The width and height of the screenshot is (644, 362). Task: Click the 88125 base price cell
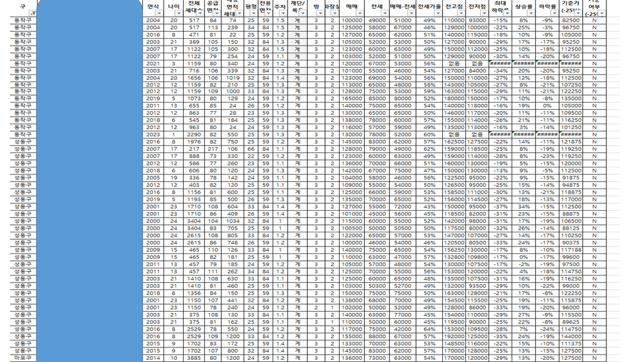[x=570, y=229]
